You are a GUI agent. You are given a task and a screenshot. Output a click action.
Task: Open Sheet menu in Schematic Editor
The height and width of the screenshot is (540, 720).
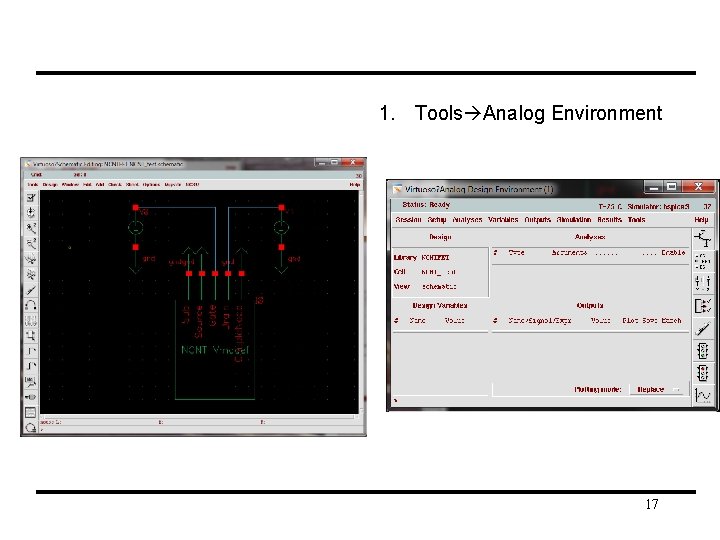coord(132,185)
